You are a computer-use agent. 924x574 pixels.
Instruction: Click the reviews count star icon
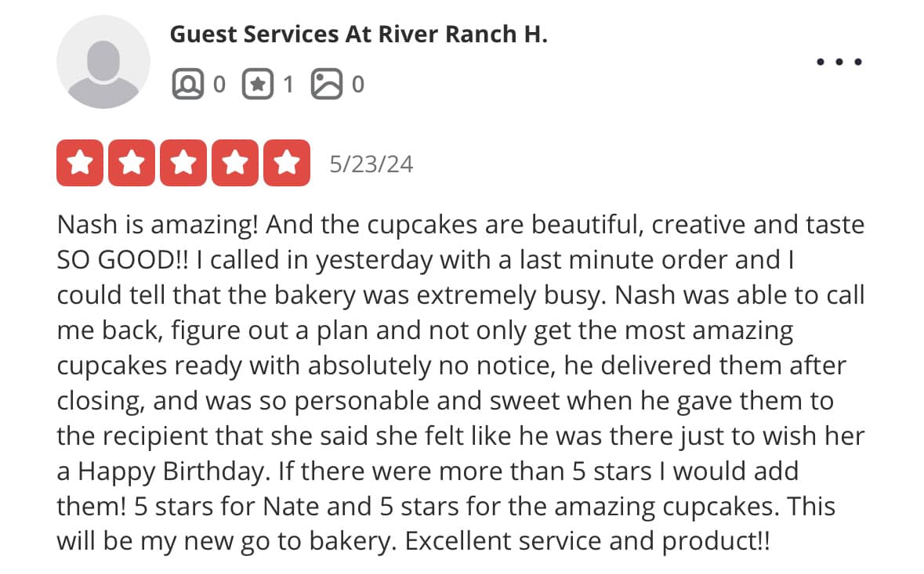click(x=258, y=85)
